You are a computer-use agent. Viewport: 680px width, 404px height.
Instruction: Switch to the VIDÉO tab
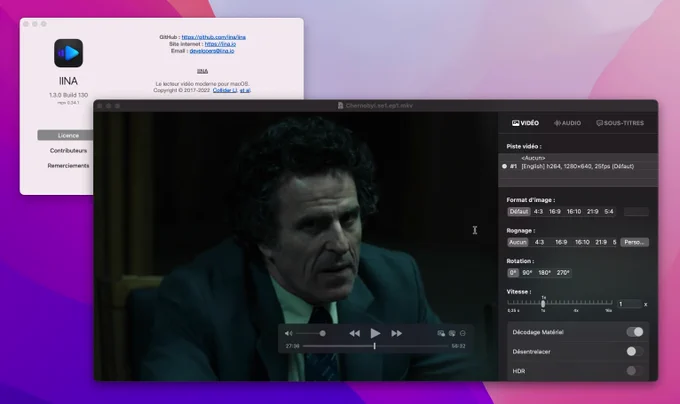[525, 123]
